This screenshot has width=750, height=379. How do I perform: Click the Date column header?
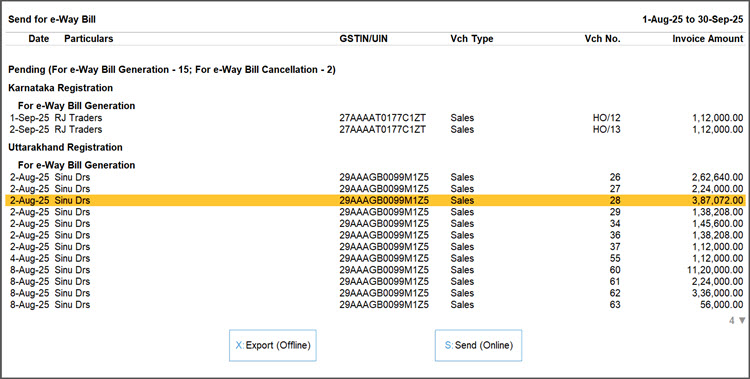[39, 39]
